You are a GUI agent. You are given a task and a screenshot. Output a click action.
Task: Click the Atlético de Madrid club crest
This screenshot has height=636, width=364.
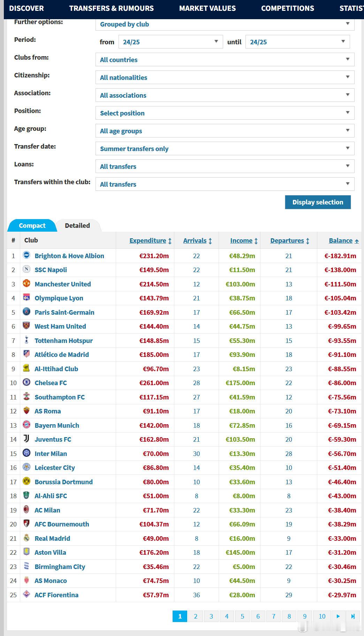pos(26,354)
